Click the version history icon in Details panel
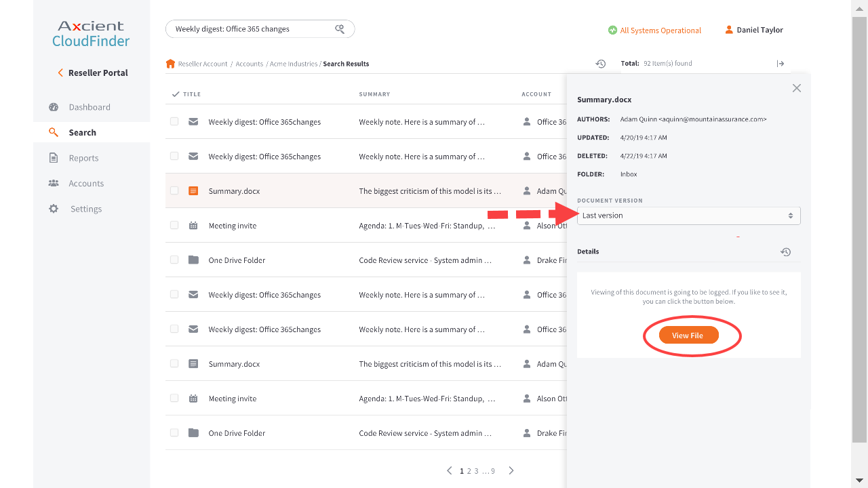 [x=785, y=251]
